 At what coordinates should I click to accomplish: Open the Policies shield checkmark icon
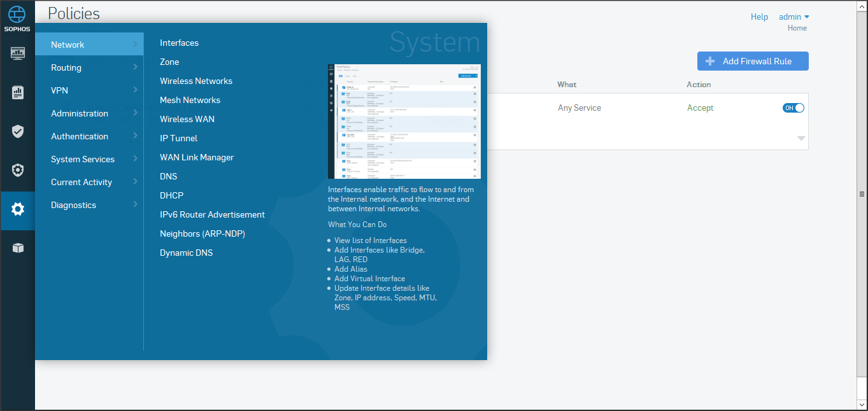[x=17, y=132]
